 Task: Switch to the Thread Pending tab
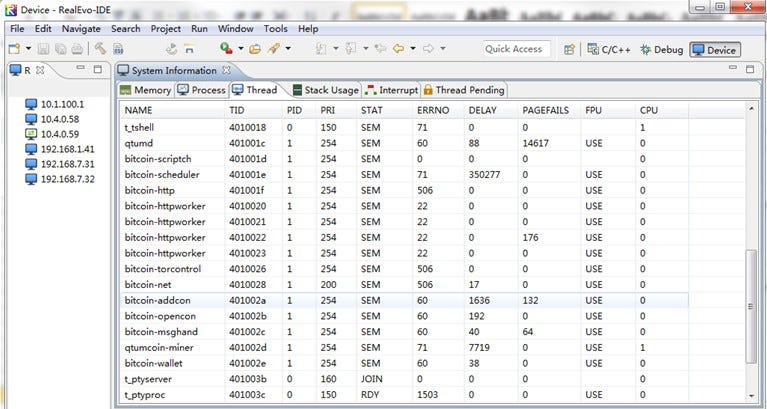pyautogui.click(x=464, y=90)
